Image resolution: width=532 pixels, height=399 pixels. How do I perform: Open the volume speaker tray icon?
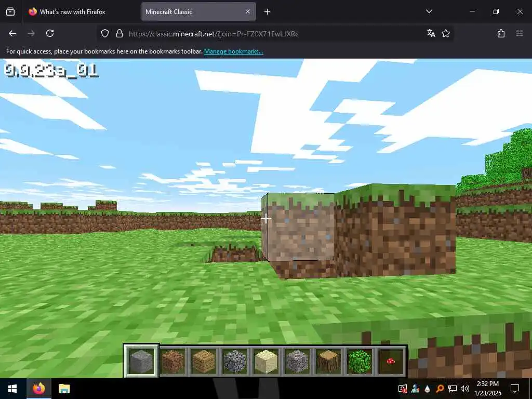tap(465, 389)
